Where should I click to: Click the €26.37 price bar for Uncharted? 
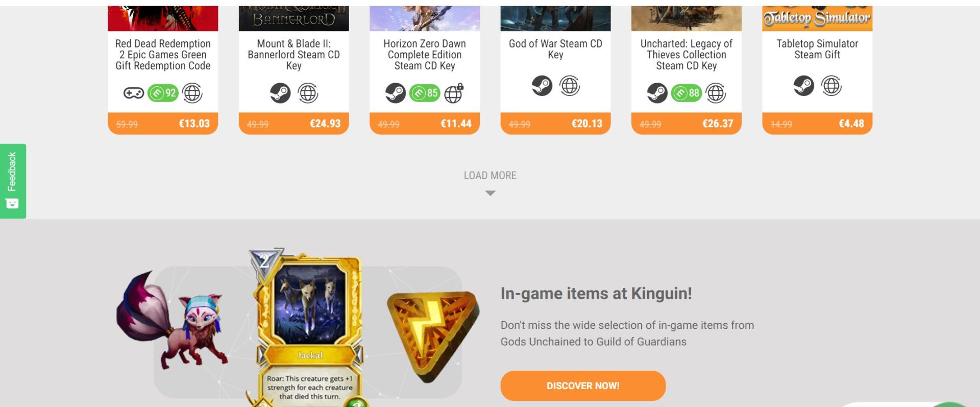tap(687, 124)
